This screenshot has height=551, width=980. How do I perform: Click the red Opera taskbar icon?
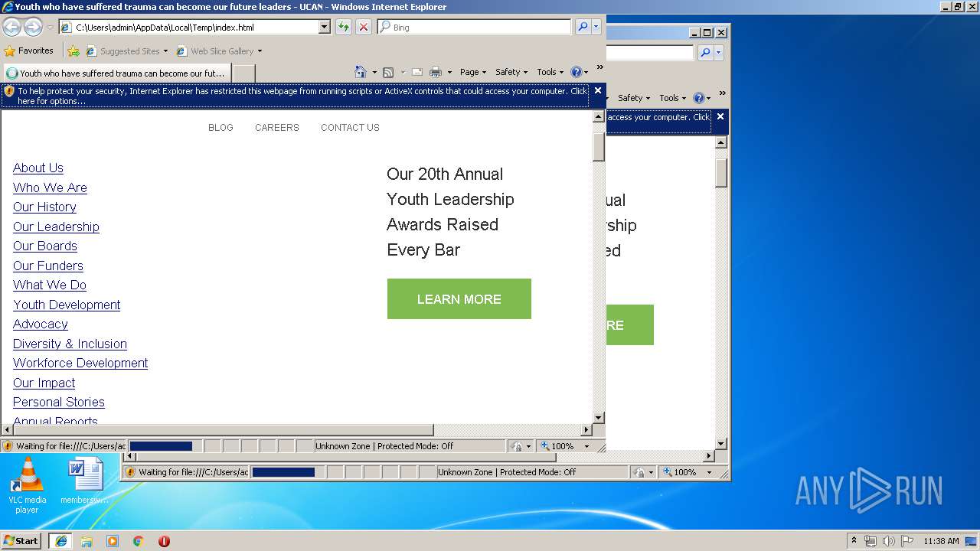(164, 541)
